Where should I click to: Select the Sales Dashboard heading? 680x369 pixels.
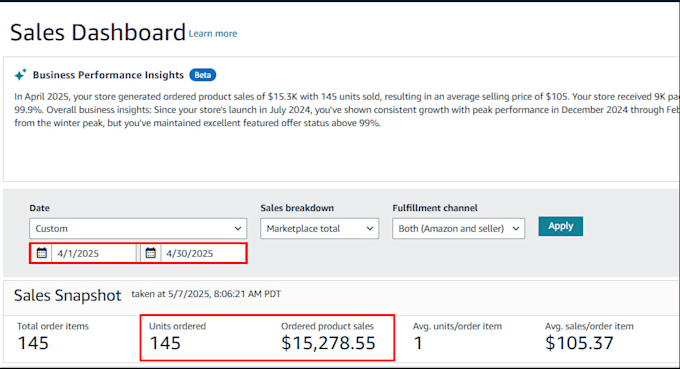pos(98,33)
